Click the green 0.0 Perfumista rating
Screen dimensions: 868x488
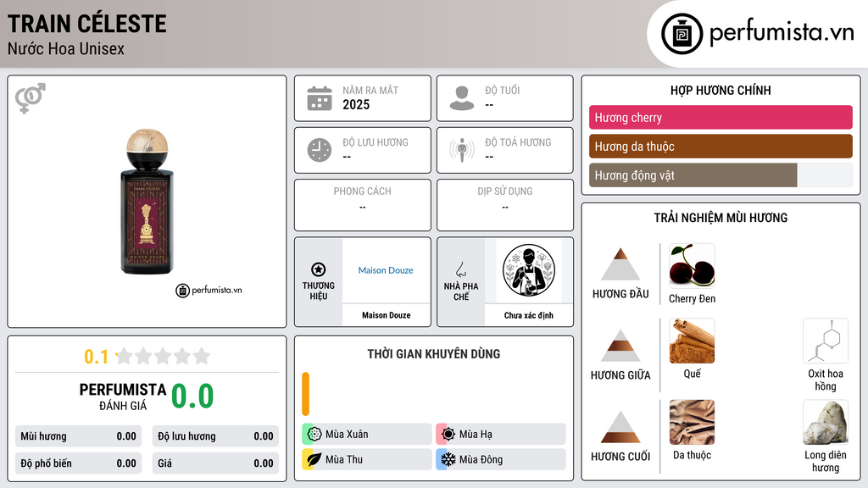pos(192,396)
